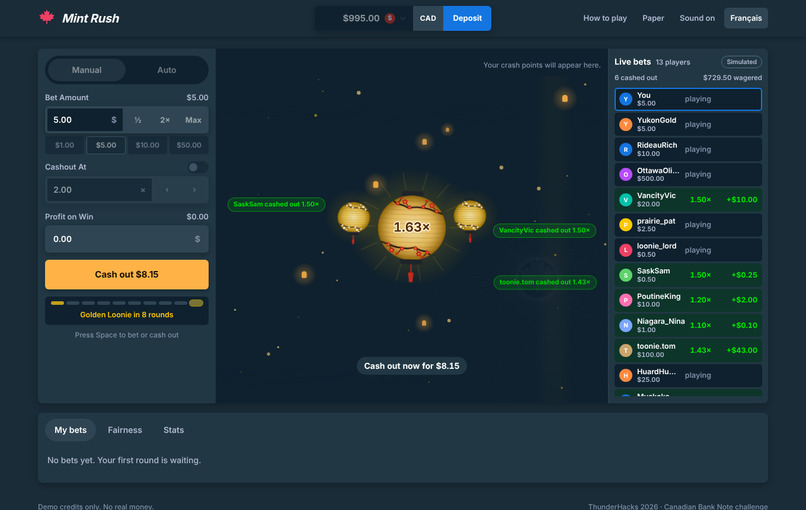Toggle the Sound on setting

click(697, 18)
